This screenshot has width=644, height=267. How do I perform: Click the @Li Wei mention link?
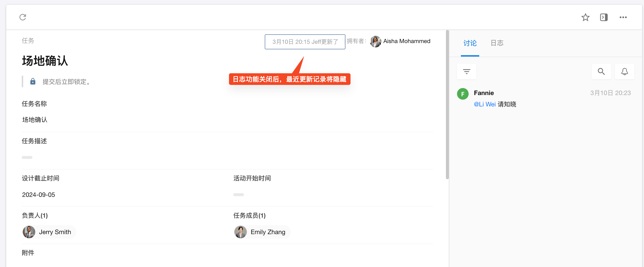tap(485, 104)
